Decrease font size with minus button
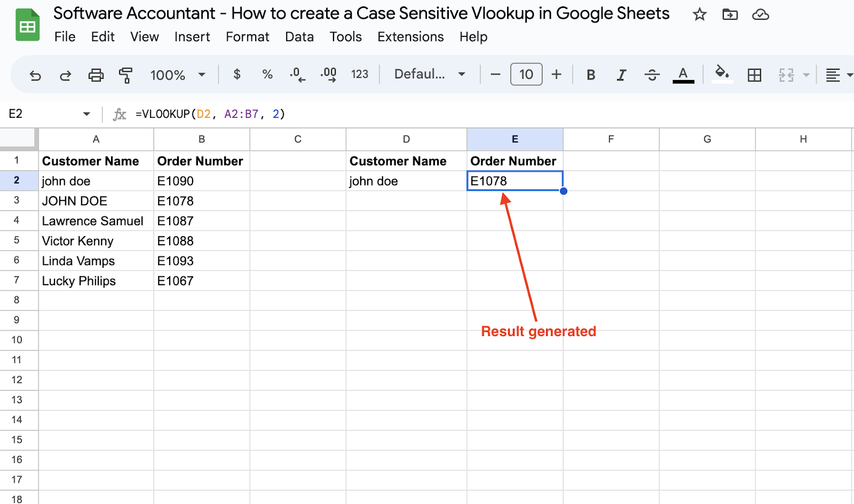Screen dimensions: 854x504 [x=495, y=74]
